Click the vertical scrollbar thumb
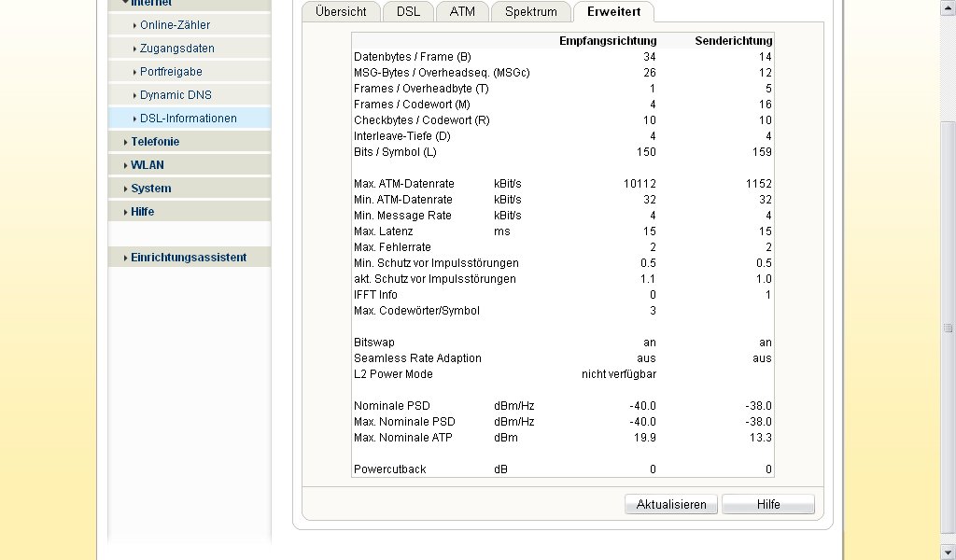Viewport: 956px width, 560px height. [x=949, y=329]
